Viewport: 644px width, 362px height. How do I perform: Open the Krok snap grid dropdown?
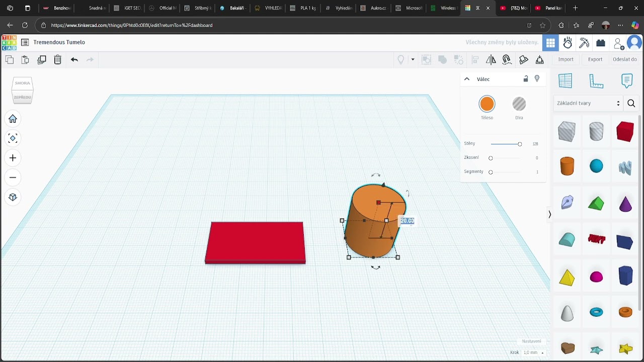click(x=534, y=352)
